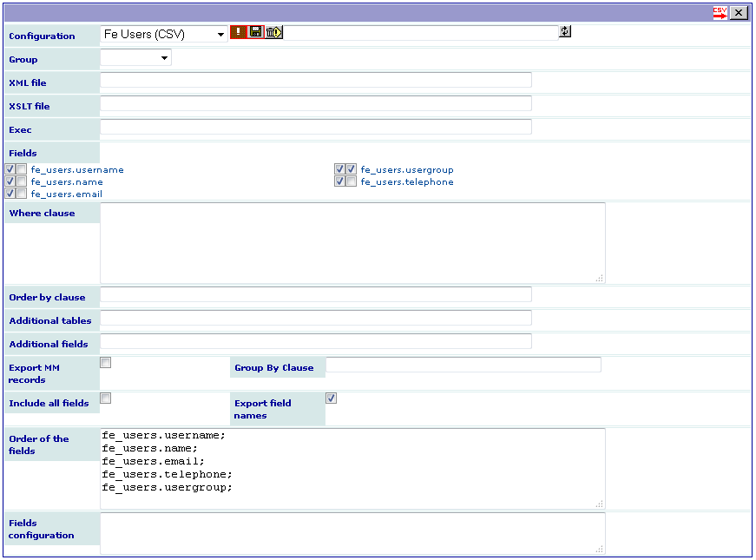Click the fe_users.name field label
756x560 pixels.
click(67, 181)
